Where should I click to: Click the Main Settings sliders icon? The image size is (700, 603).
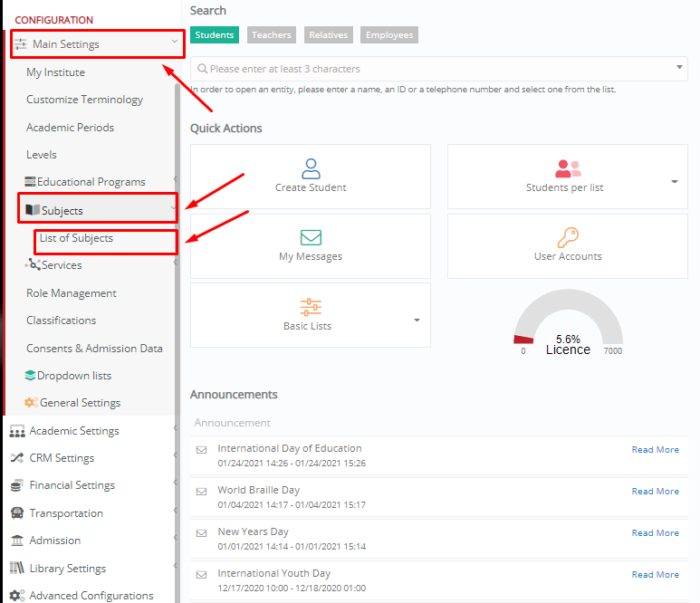coord(20,44)
